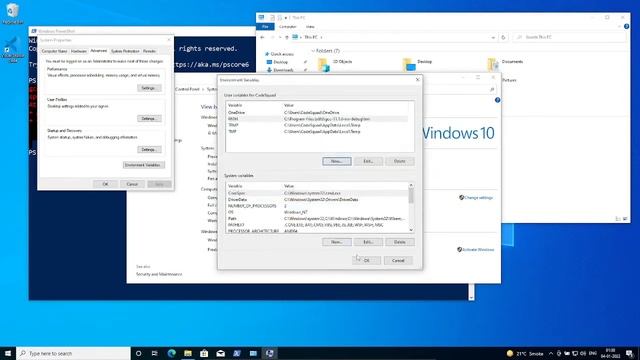This screenshot has width=640, height=360.
Task: Click Back arrow in File Explorer
Action: [262, 37]
